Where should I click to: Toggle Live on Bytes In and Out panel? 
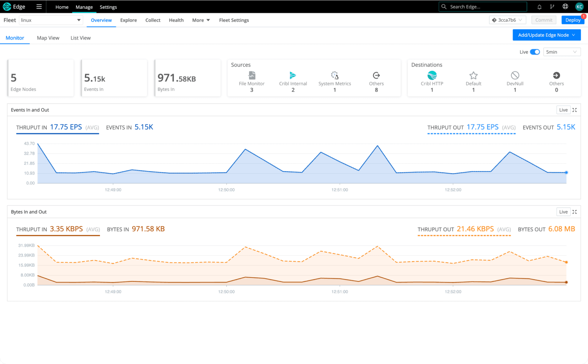[563, 212]
